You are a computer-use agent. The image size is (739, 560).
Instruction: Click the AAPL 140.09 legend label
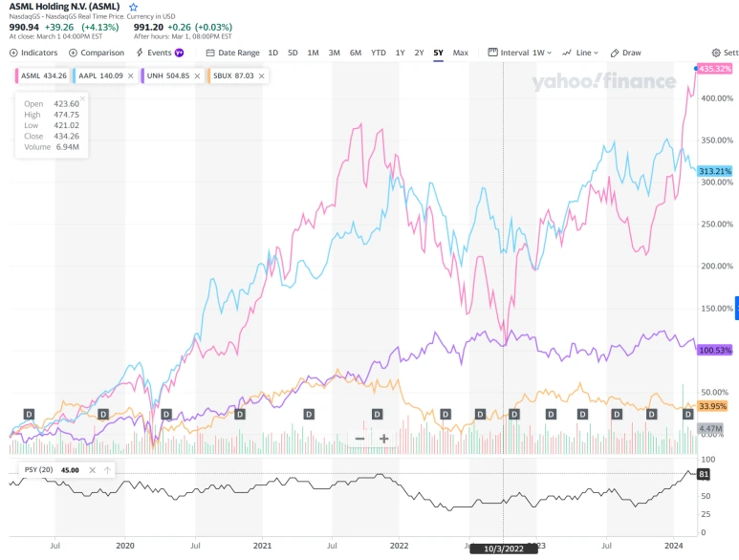pos(100,75)
